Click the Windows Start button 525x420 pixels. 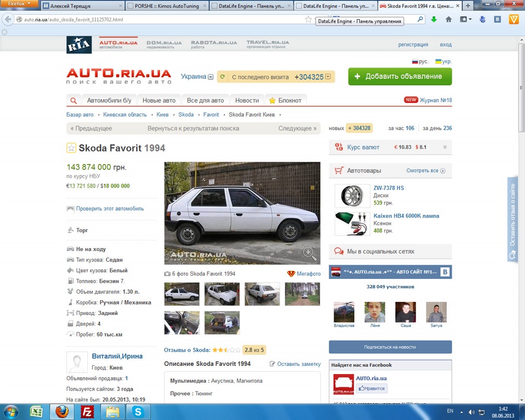[10, 412]
